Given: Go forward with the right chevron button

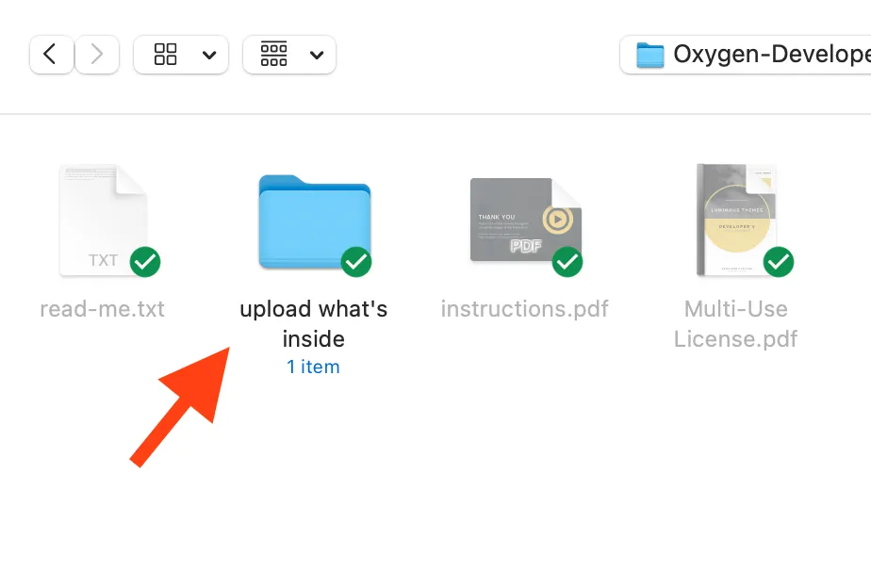Looking at the screenshot, I should point(97,55).
